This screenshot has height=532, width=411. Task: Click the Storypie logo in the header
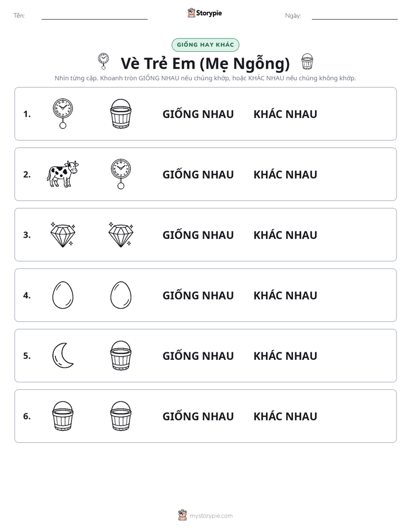(205, 13)
